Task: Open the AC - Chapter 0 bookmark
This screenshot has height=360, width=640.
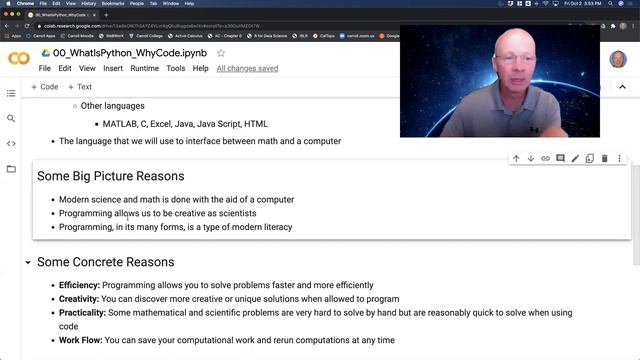Action: click(x=224, y=36)
